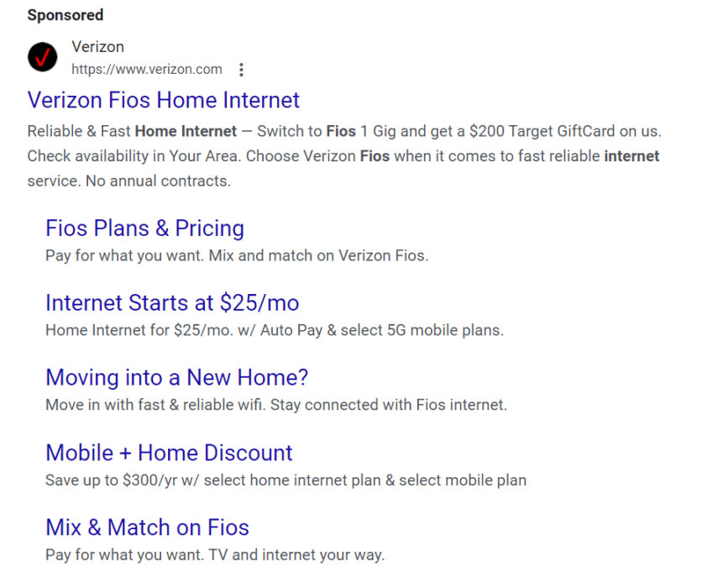The image size is (702, 588).
Task: Open Fios Plans & Pricing
Action: [144, 228]
